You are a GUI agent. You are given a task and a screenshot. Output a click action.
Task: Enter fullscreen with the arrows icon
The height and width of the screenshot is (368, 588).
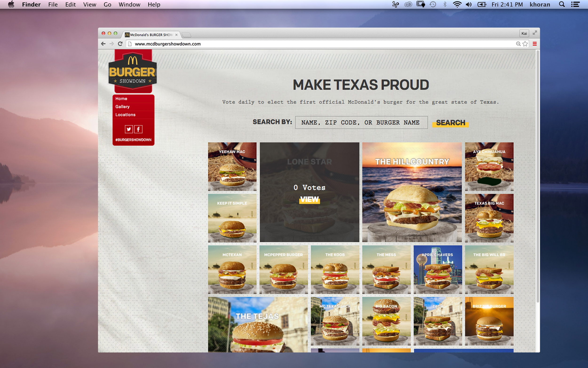point(535,33)
